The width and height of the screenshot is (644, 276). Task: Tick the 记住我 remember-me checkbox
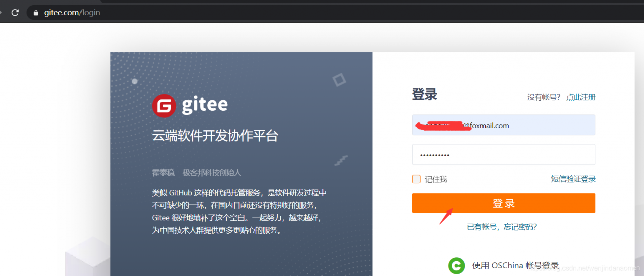[416, 179]
